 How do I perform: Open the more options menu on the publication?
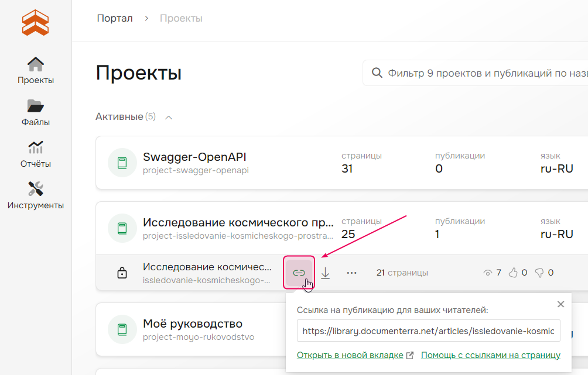(x=351, y=272)
